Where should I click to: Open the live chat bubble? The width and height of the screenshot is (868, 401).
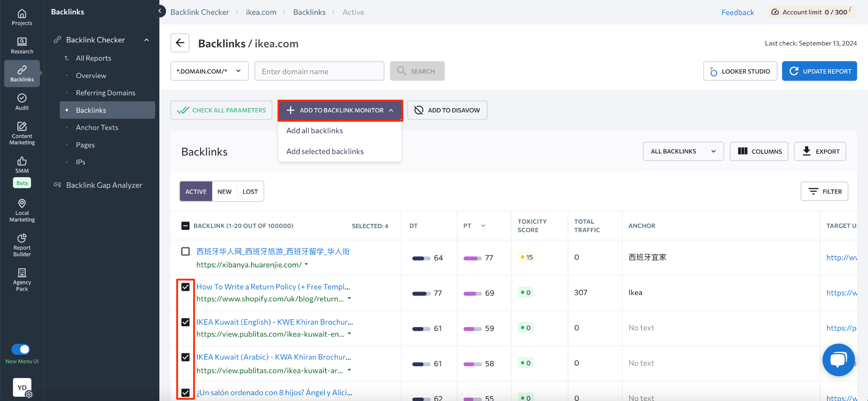pos(838,360)
